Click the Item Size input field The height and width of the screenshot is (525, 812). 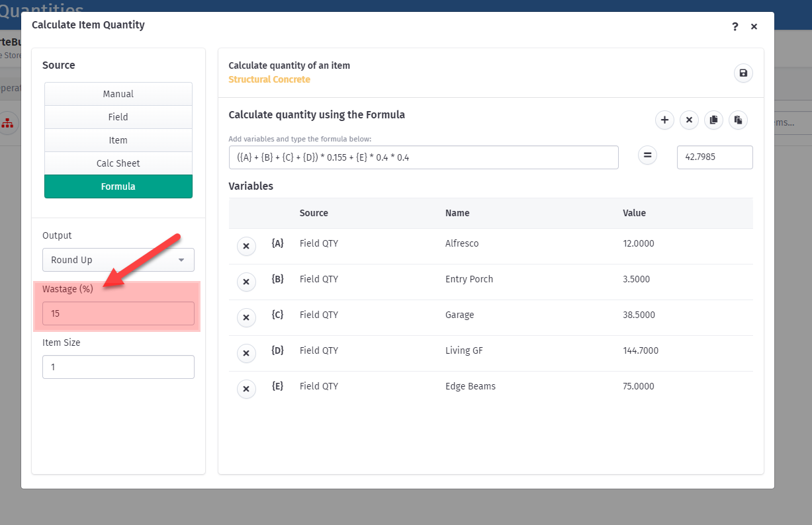point(118,367)
